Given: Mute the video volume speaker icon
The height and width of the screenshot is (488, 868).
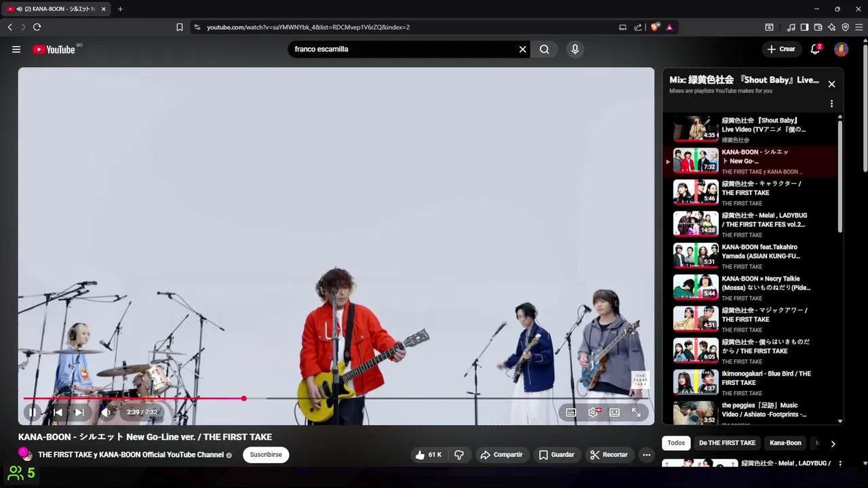Looking at the screenshot, I should (x=106, y=412).
